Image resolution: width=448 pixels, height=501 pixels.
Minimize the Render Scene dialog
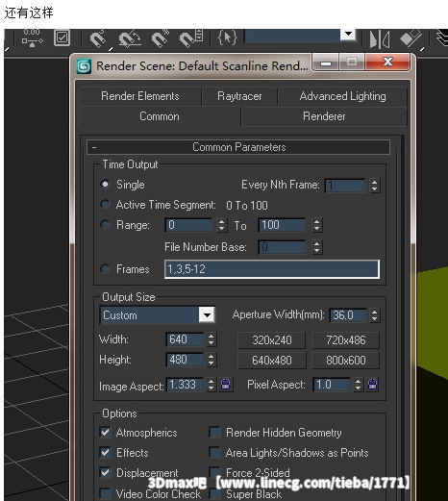(326, 63)
